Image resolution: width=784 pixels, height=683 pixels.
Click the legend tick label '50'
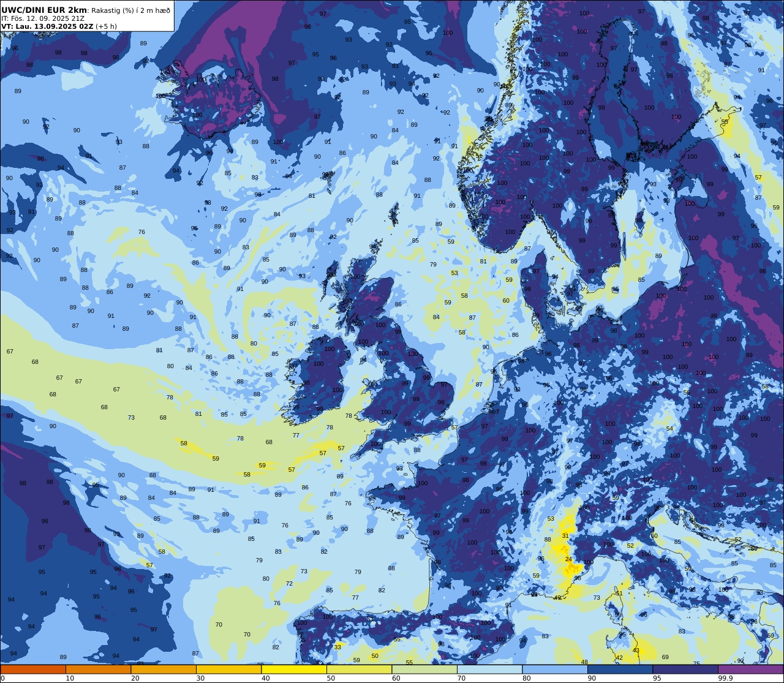[x=331, y=678]
